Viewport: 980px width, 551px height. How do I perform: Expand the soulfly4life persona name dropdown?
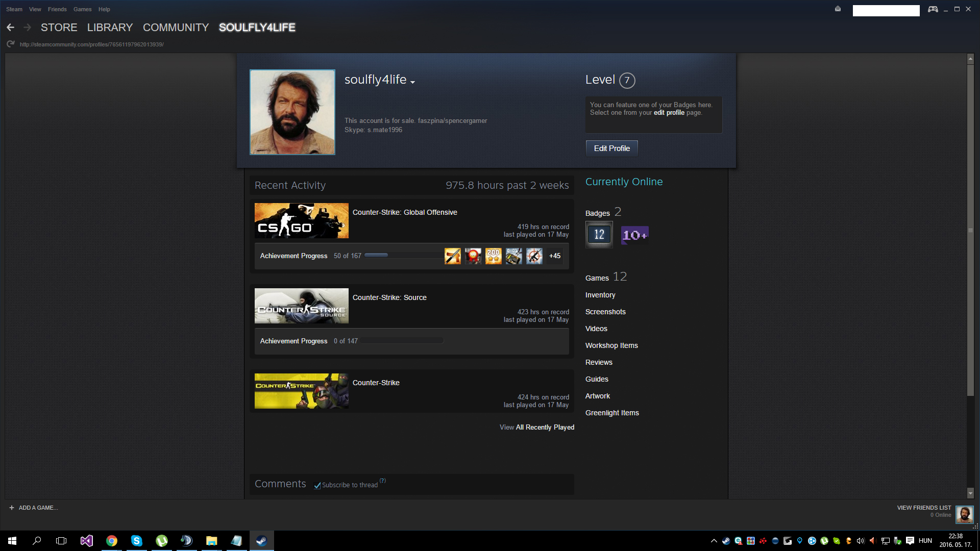(x=412, y=82)
